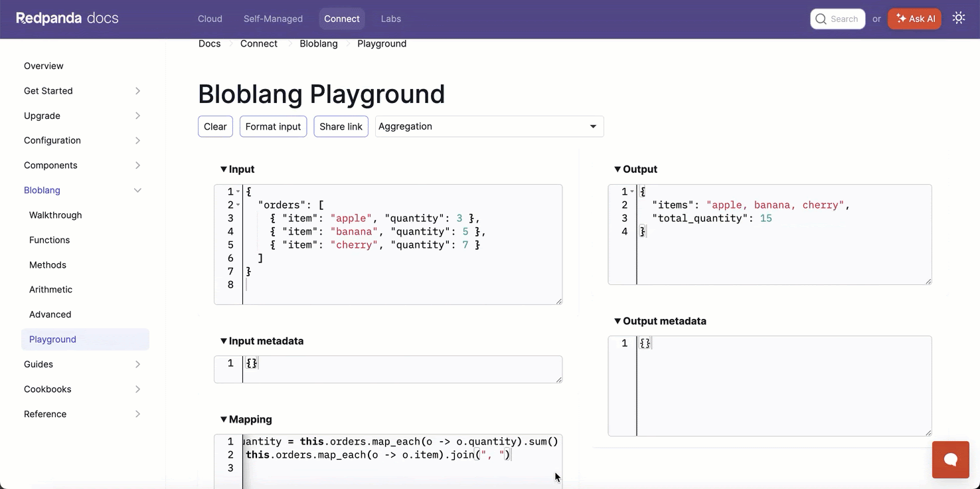Screen dimensions: 980x489
Task: Open the Self-Managed tab
Action: click(x=273, y=19)
